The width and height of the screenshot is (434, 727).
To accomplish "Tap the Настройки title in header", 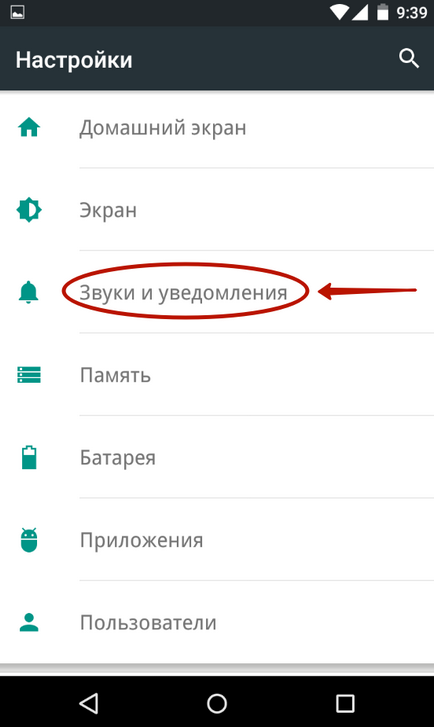I will (x=74, y=60).
